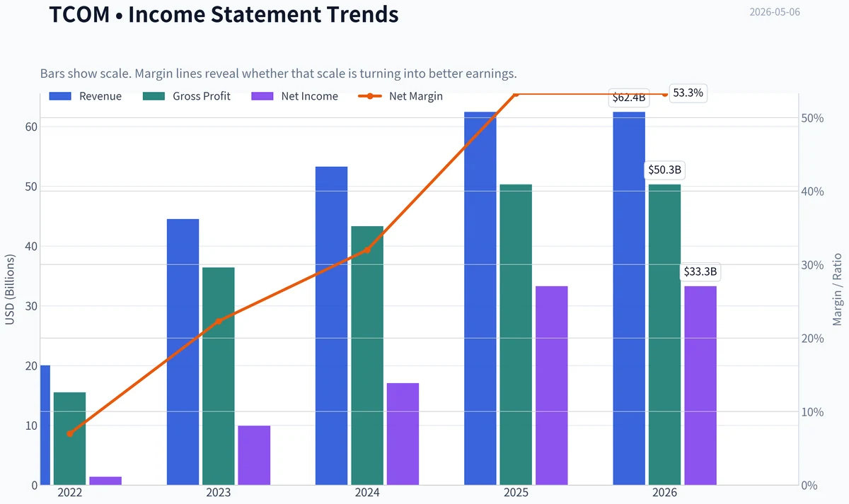Click the TCOM Income Statement Trends title
Screen dimensions: 849x504
click(x=224, y=14)
